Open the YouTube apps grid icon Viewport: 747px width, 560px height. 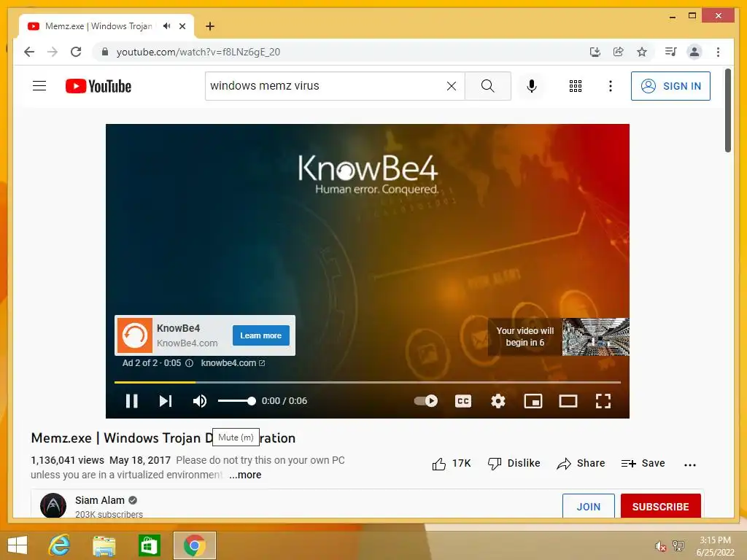click(x=575, y=86)
